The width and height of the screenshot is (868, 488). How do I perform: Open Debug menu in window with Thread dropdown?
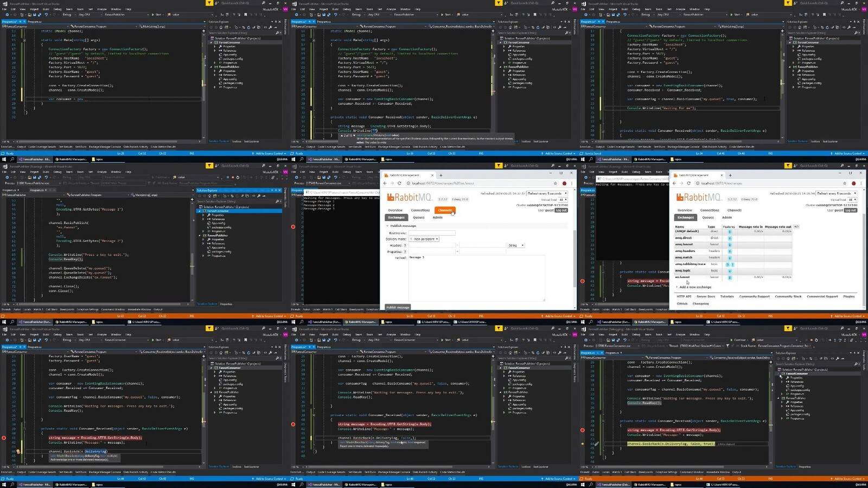[636, 334]
